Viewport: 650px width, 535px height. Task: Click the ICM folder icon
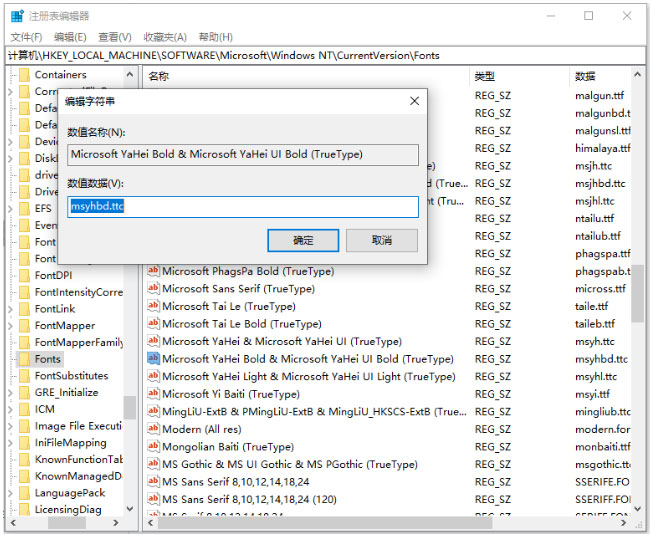[x=25, y=409]
